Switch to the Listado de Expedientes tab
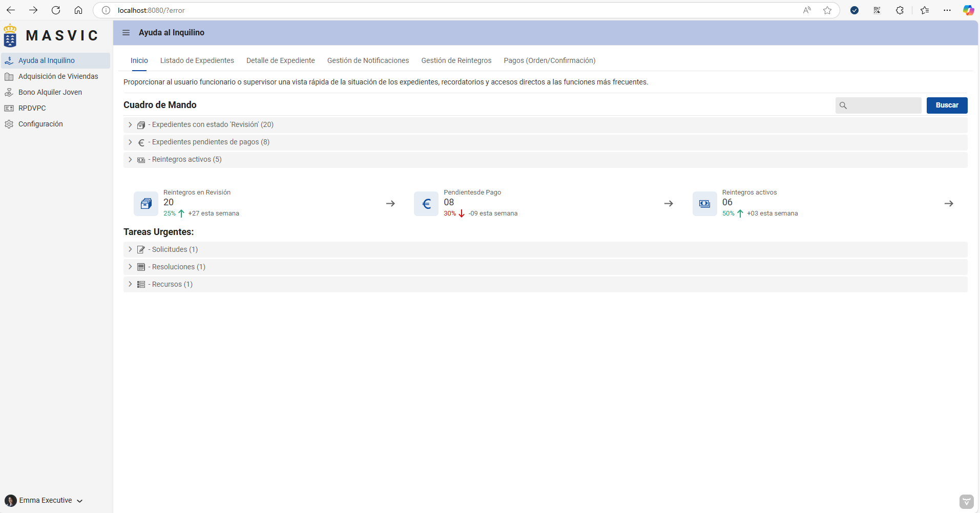980x513 pixels. coord(197,60)
